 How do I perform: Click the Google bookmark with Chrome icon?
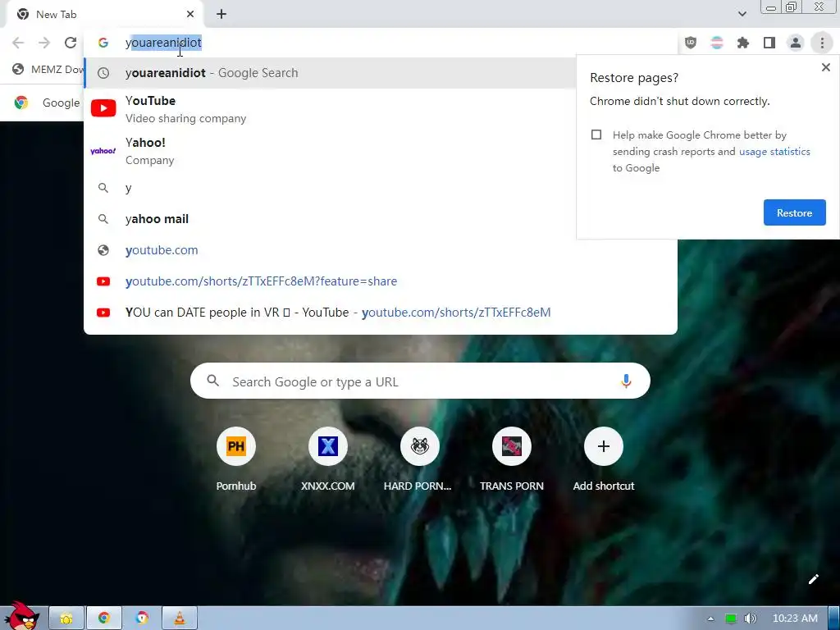46,103
